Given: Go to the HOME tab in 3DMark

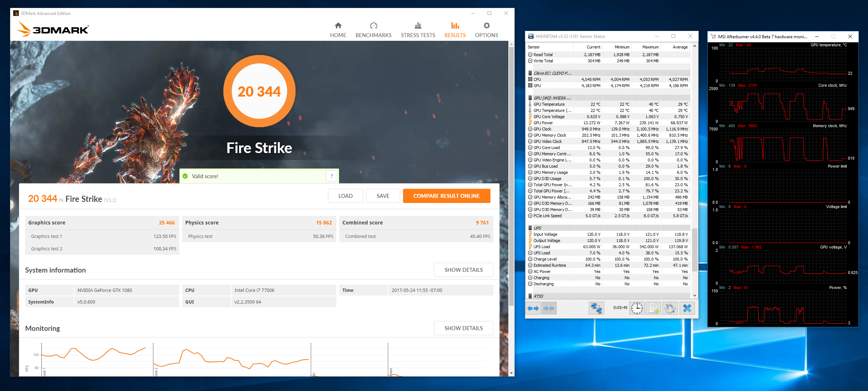Looking at the screenshot, I should 338,30.
